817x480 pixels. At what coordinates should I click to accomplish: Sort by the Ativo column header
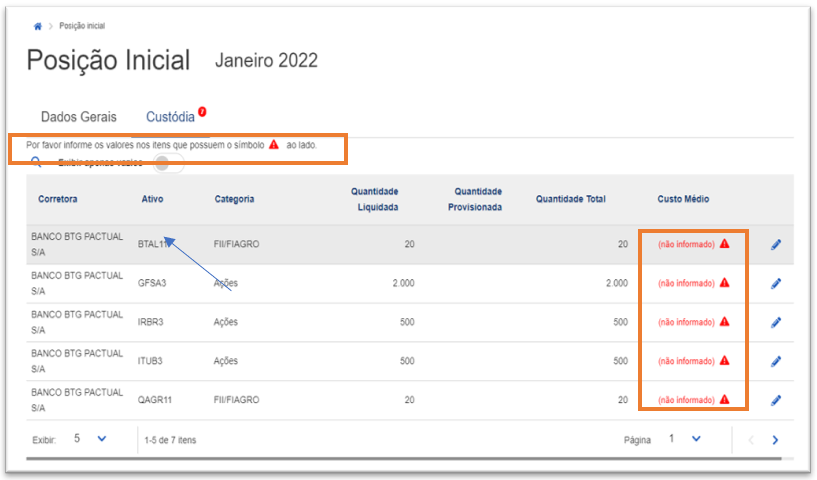tap(152, 199)
